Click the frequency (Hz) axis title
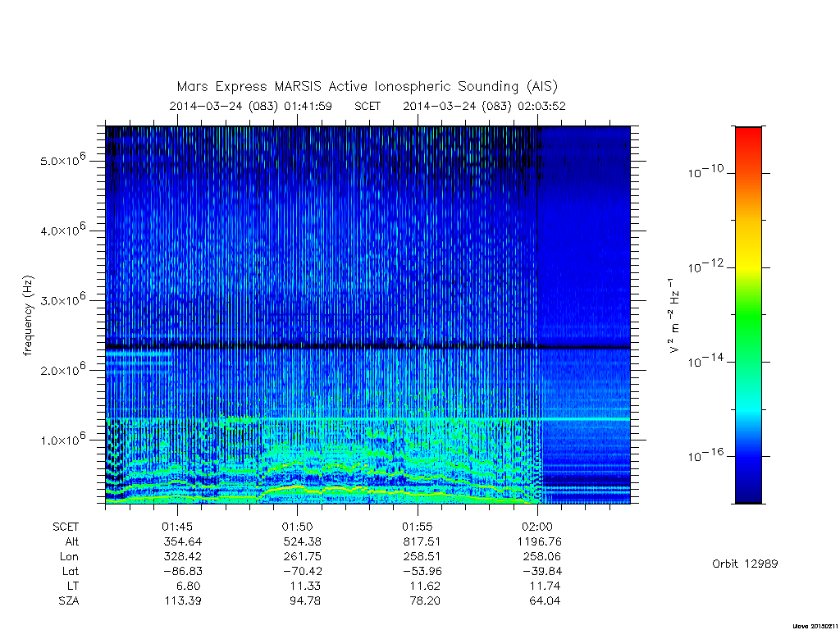The height and width of the screenshot is (630, 840). [x=28, y=315]
